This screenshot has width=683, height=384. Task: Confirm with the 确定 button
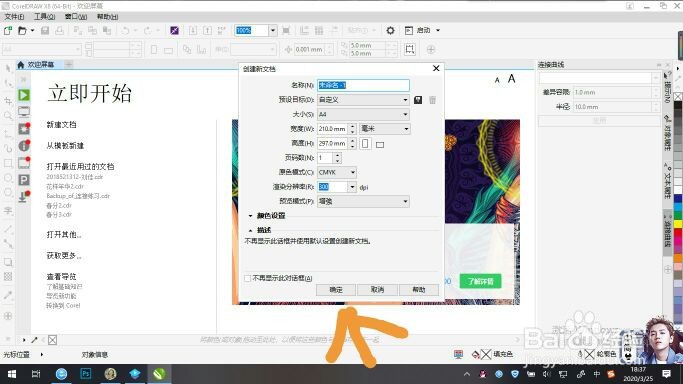(336, 290)
